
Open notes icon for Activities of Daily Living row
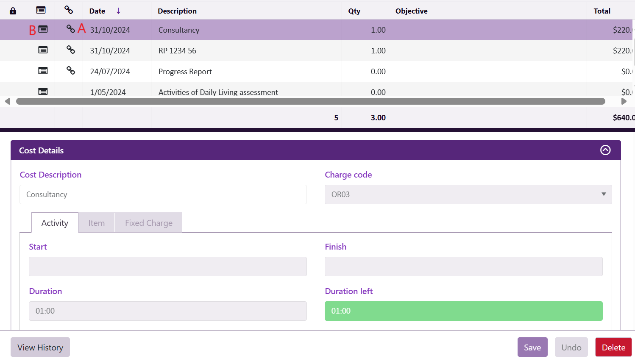pyautogui.click(x=43, y=91)
